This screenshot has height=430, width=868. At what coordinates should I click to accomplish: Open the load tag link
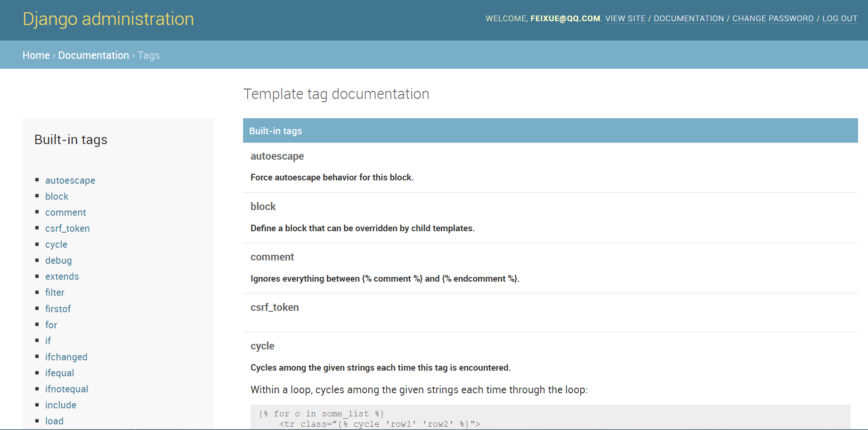click(54, 421)
